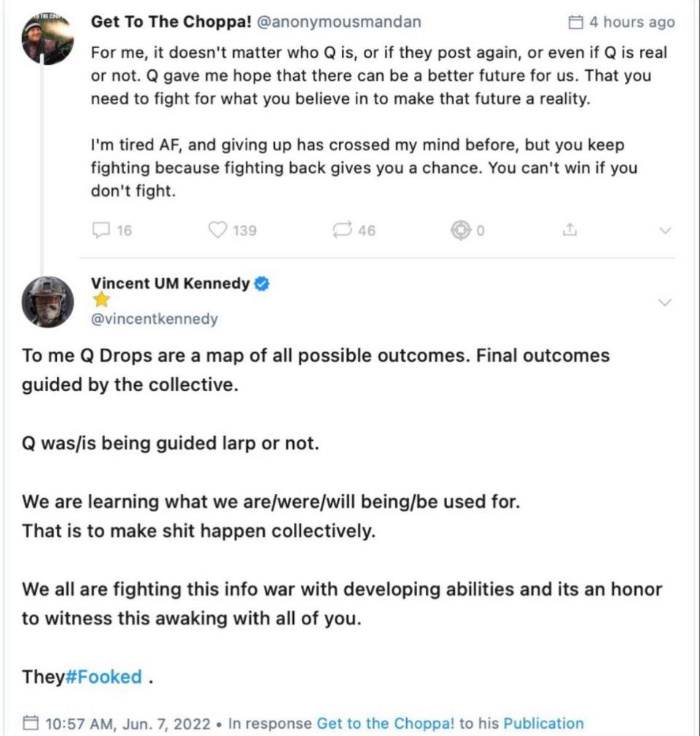700x736 pixels.
Task: Click the gold star under Vincent's name
Action: (x=101, y=301)
